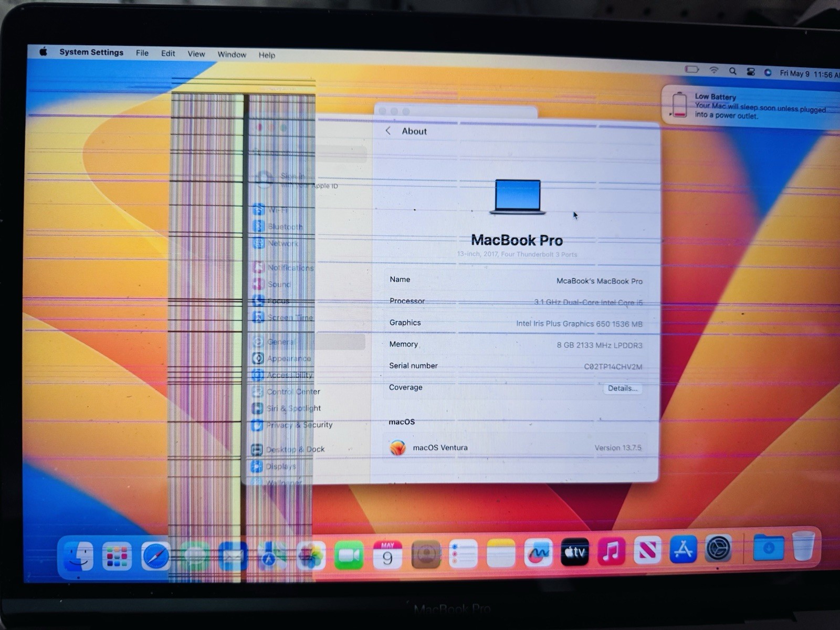Open Notifications settings in the sidebar

[283, 268]
